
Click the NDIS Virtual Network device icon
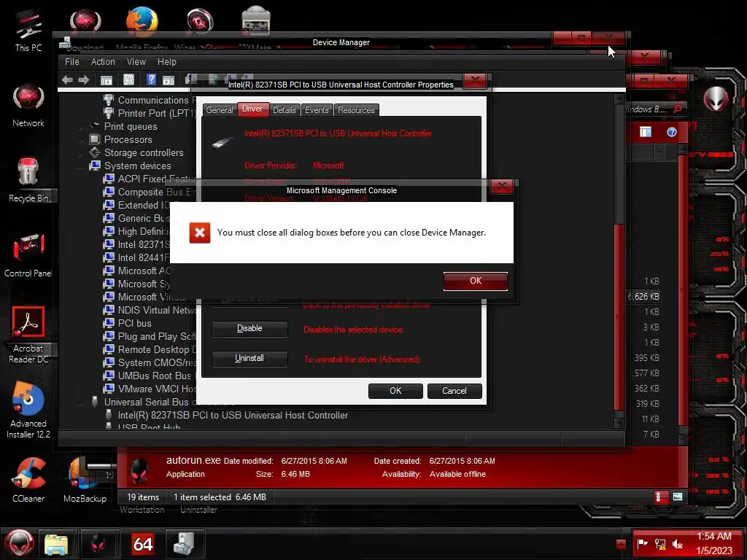click(x=109, y=310)
